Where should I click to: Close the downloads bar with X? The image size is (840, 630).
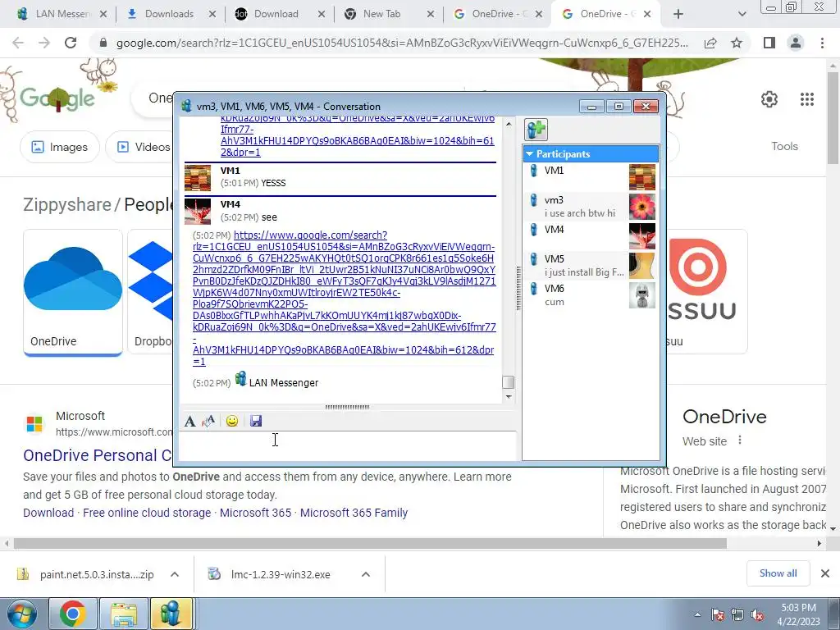[825, 573]
